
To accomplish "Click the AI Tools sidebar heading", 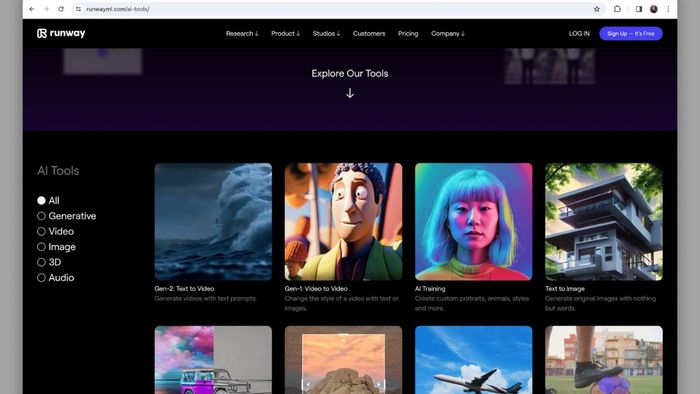I will point(58,171).
